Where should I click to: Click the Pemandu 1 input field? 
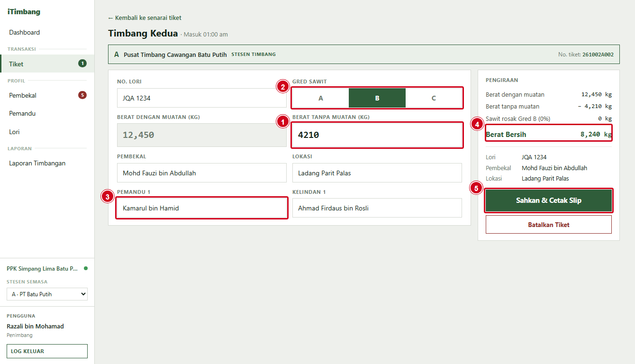pyautogui.click(x=202, y=208)
